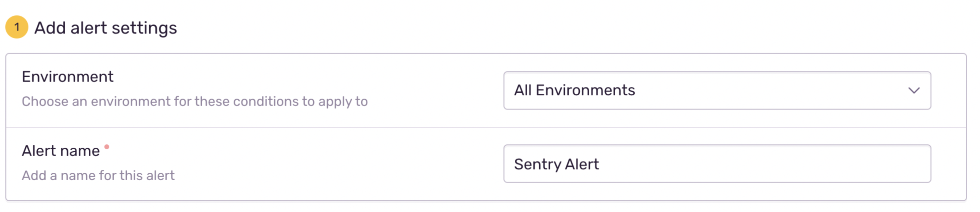Click the word 'Environments' in dropdown

point(585,90)
